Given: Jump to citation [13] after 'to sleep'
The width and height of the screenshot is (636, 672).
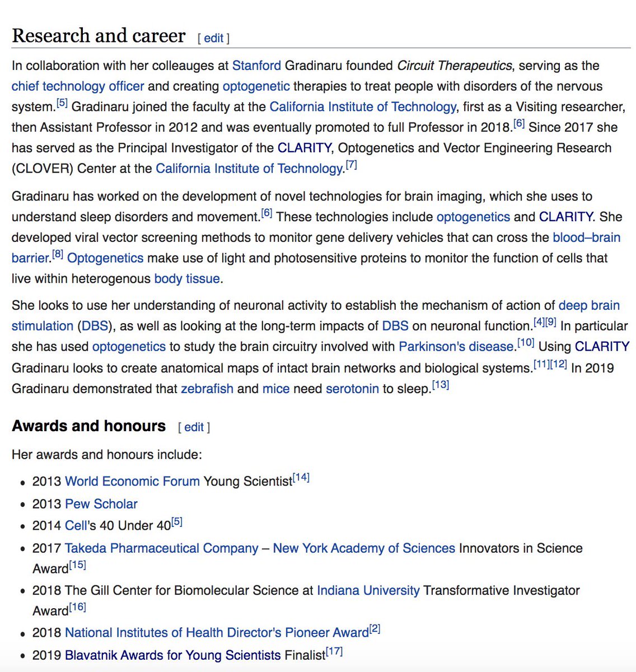Looking at the screenshot, I should (x=441, y=386).
